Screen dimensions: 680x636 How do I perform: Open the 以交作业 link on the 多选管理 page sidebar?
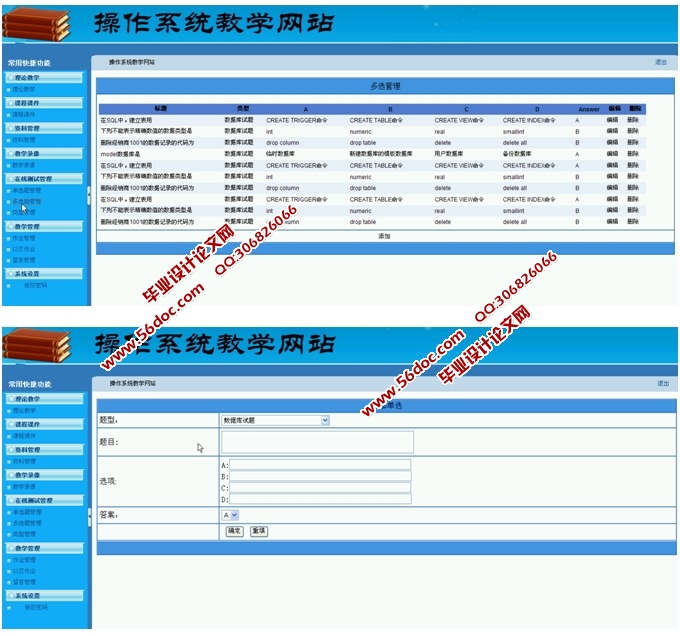[24, 249]
